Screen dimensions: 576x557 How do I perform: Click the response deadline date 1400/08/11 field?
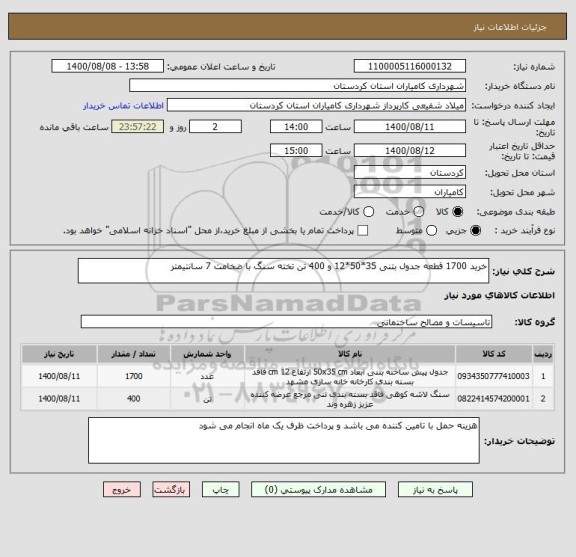pyautogui.click(x=410, y=127)
